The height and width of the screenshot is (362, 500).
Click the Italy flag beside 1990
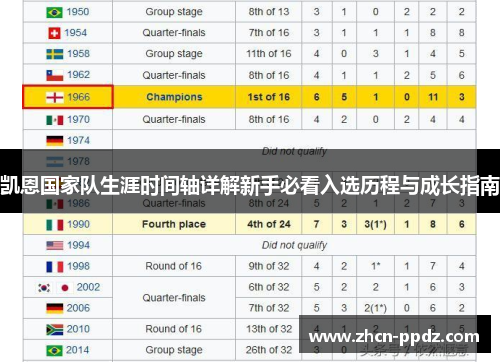pyautogui.click(x=55, y=225)
